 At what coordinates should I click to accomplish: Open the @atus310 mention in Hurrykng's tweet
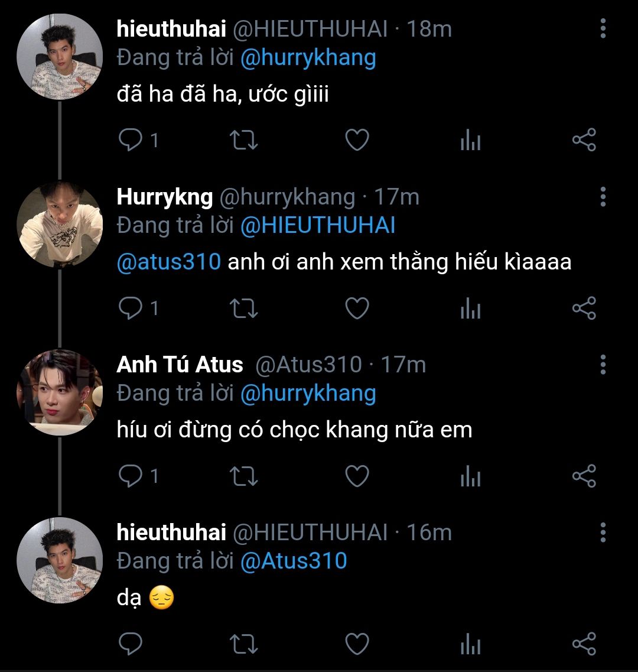169,262
